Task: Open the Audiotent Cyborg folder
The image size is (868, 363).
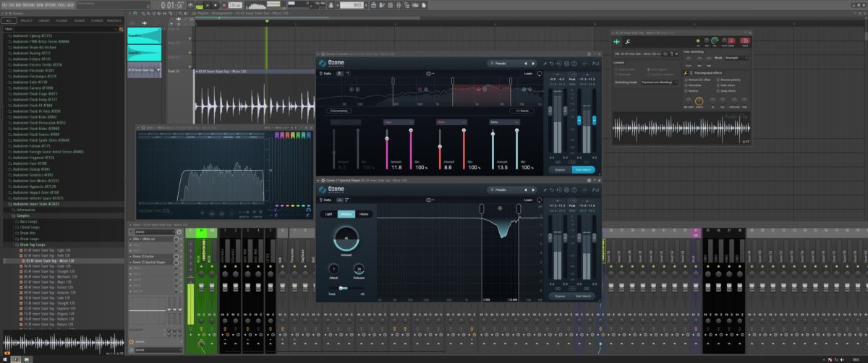Action: [32, 36]
